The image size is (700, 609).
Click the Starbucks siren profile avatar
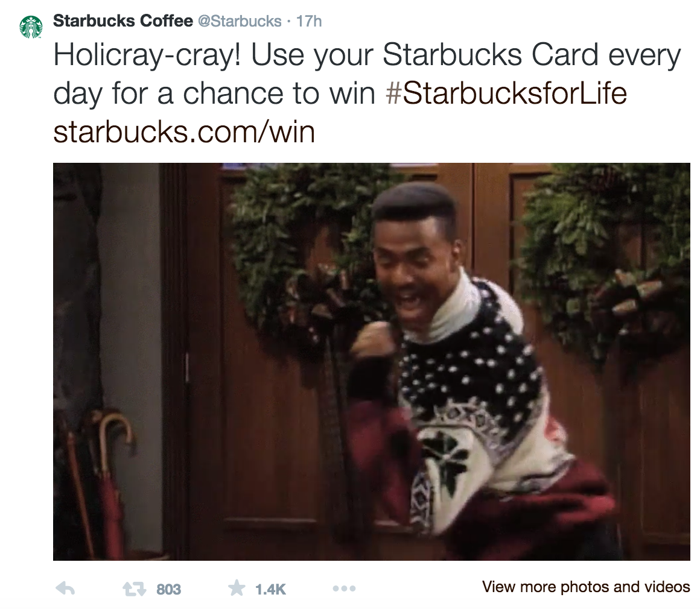click(31, 27)
